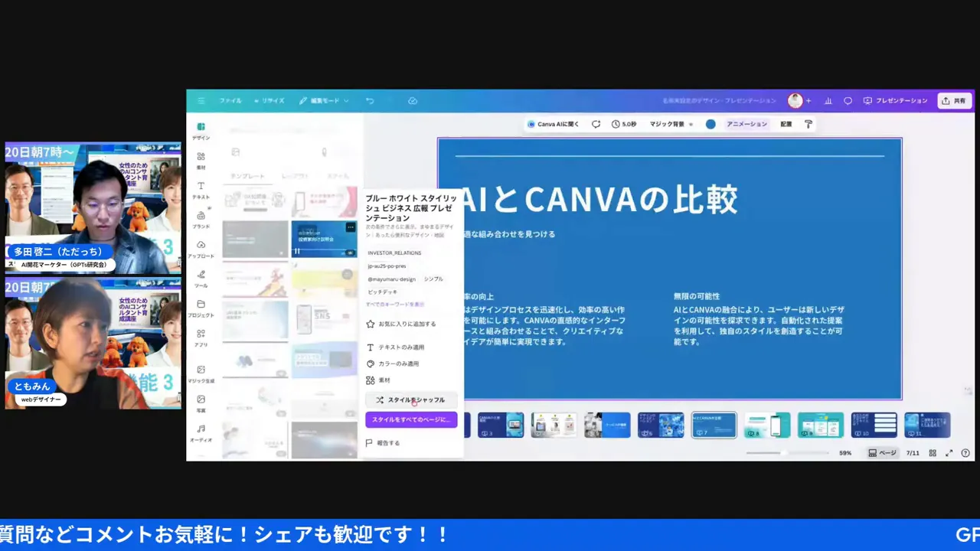Click スタイルをすべてのページに適用 purple button
This screenshot has width=980, height=551.
click(411, 419)
